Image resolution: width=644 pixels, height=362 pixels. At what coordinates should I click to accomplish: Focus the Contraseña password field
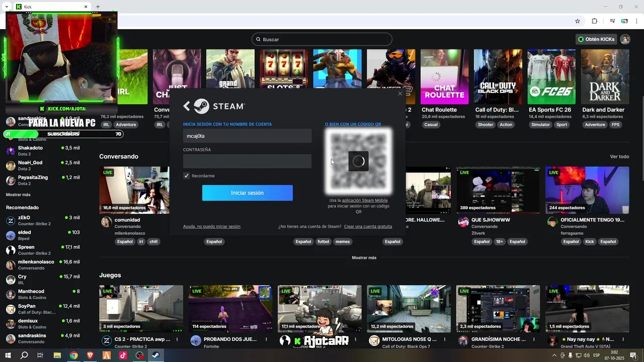(x=247, y=161)
